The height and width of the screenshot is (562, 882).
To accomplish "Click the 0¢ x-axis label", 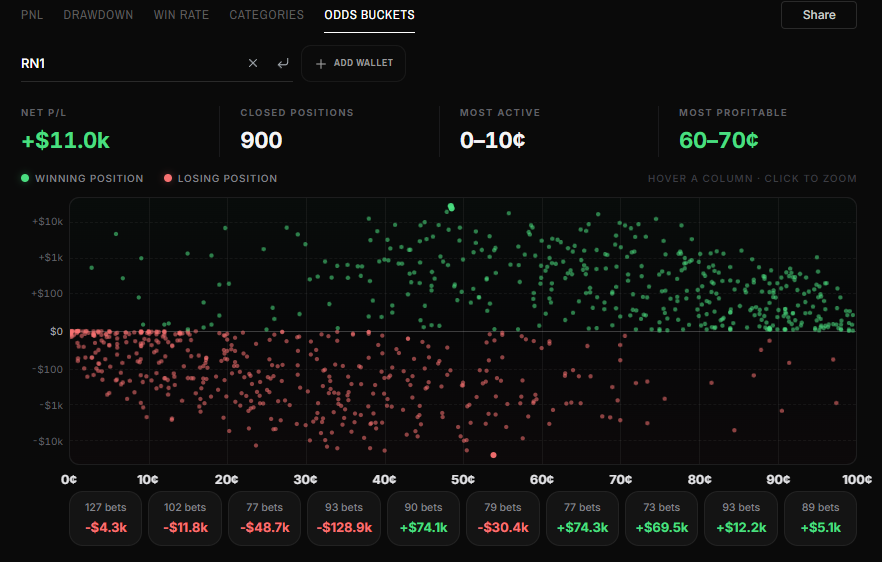I will pyautogui.click(x=69, y=479).
